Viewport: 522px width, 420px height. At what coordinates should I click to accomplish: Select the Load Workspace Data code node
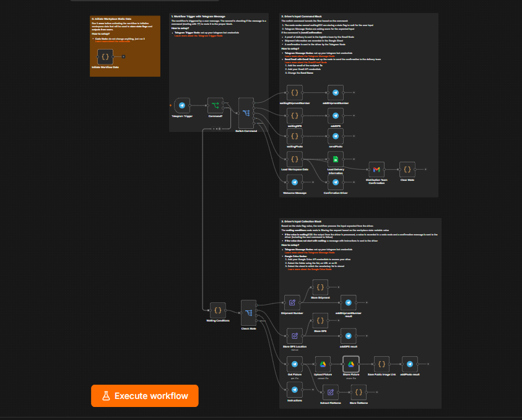(295, 159)
